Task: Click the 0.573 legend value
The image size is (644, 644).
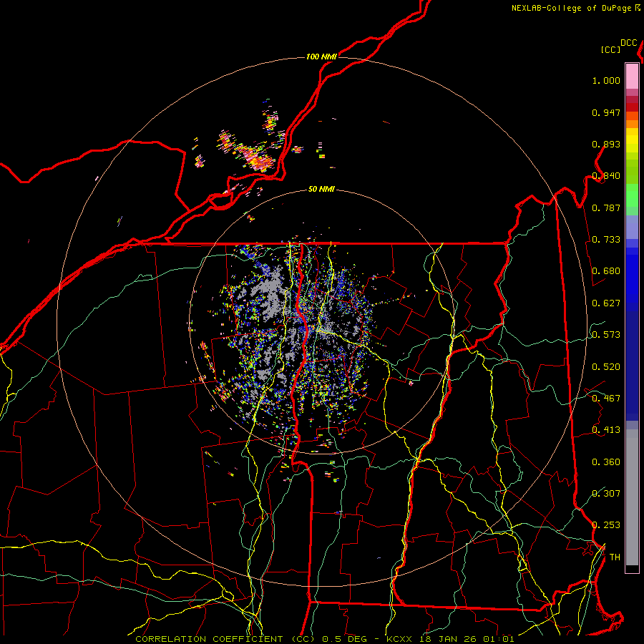Action: point(606,335)
